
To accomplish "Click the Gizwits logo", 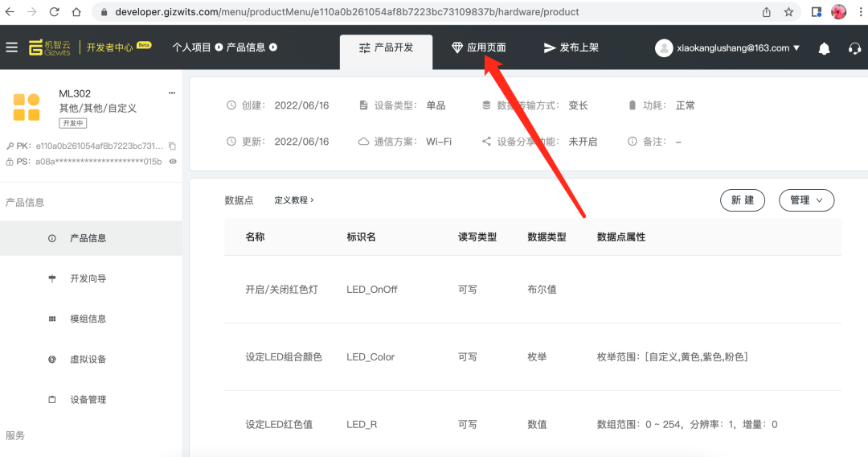I will coord(50,47).
